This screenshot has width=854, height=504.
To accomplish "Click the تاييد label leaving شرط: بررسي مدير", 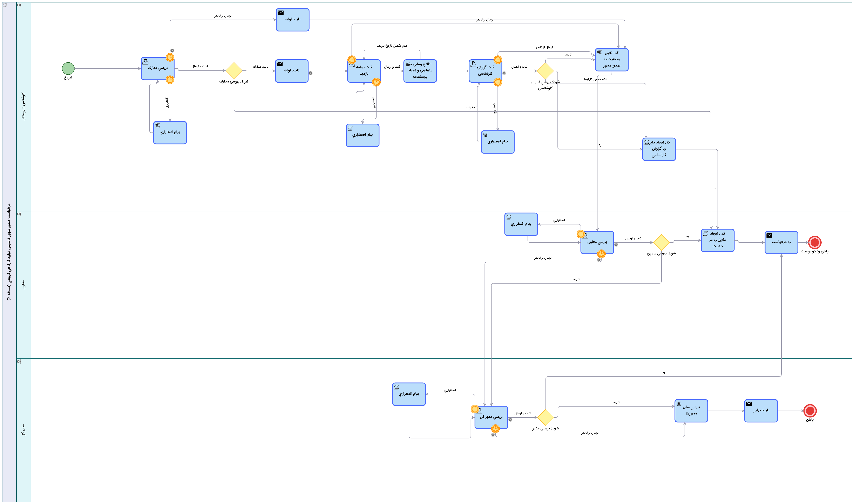I will point(616,402).
